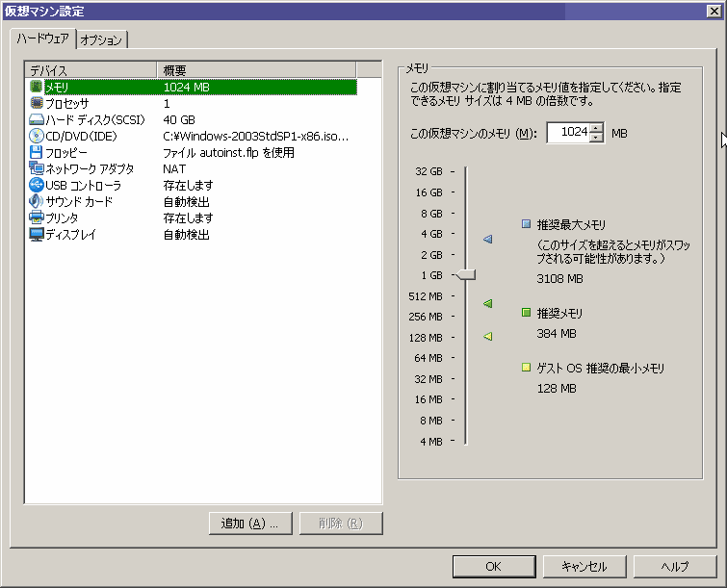Select the sound card speaker icon

(37, 201)
